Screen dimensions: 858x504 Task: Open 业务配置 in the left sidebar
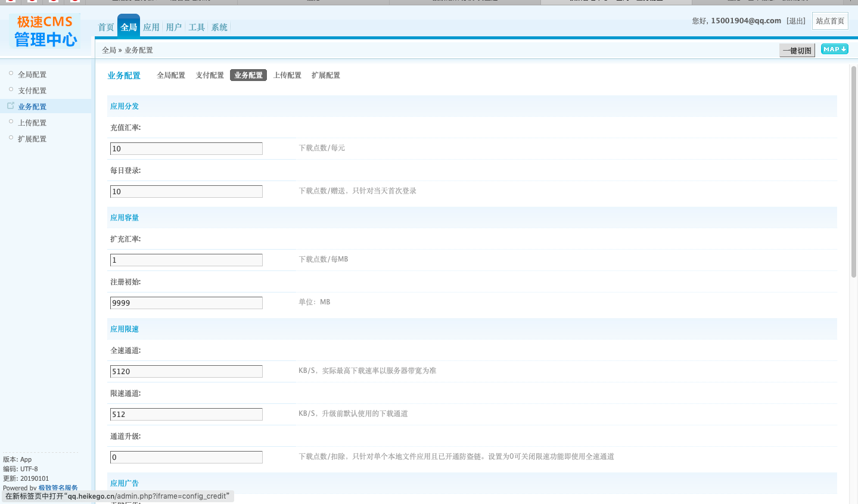[x=32, y=107]
